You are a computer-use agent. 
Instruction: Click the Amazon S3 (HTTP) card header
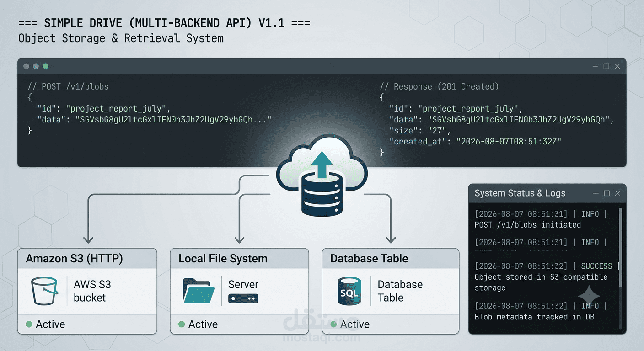pos(87,259)
